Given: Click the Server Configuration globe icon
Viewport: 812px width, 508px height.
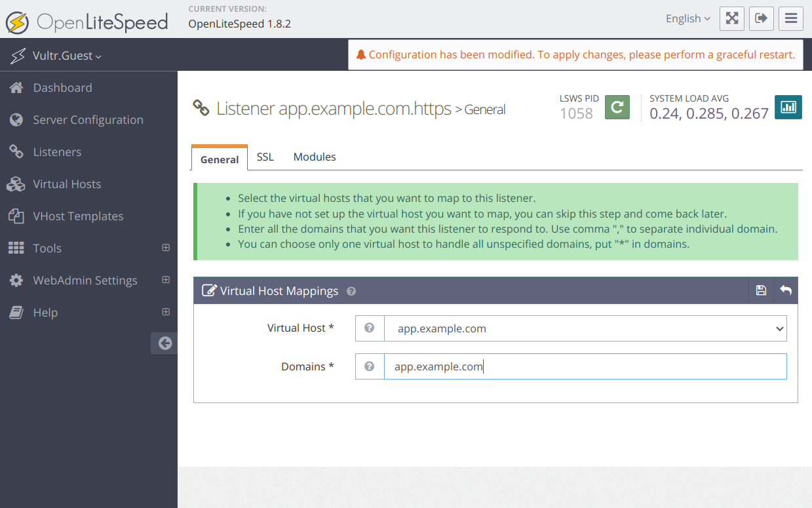Looking at the screenshot, I should 16,120.
